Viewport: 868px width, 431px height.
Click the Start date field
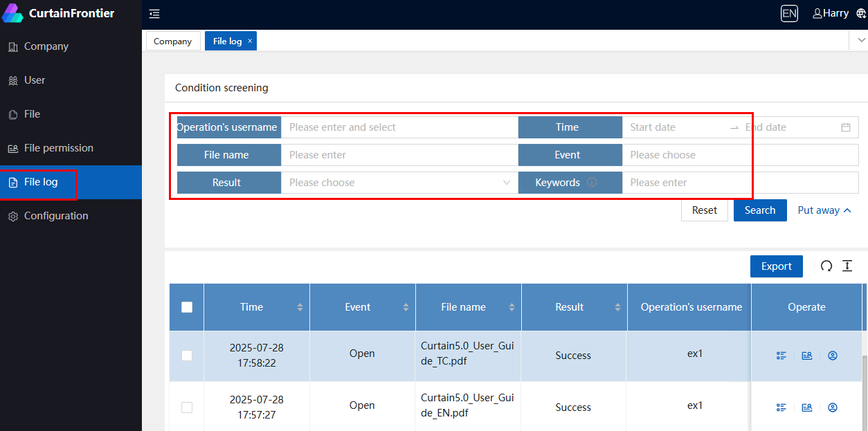[675, 127]
